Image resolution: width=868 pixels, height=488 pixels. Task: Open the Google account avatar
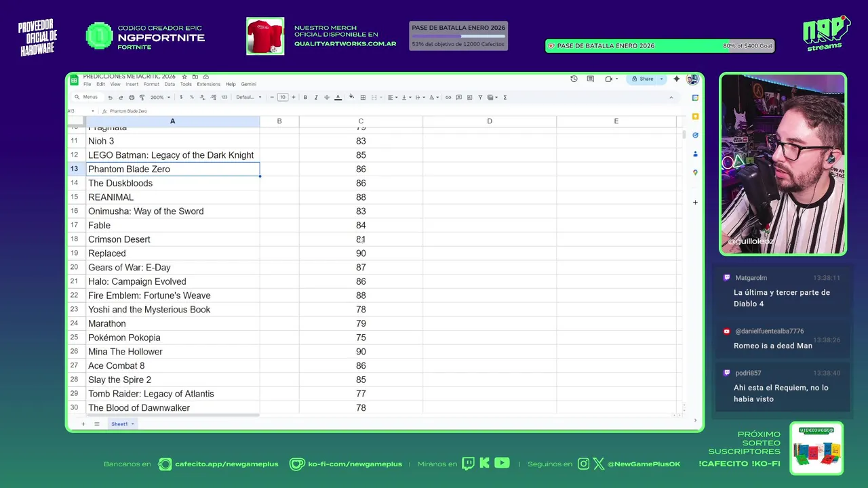(x=692, y=79)
